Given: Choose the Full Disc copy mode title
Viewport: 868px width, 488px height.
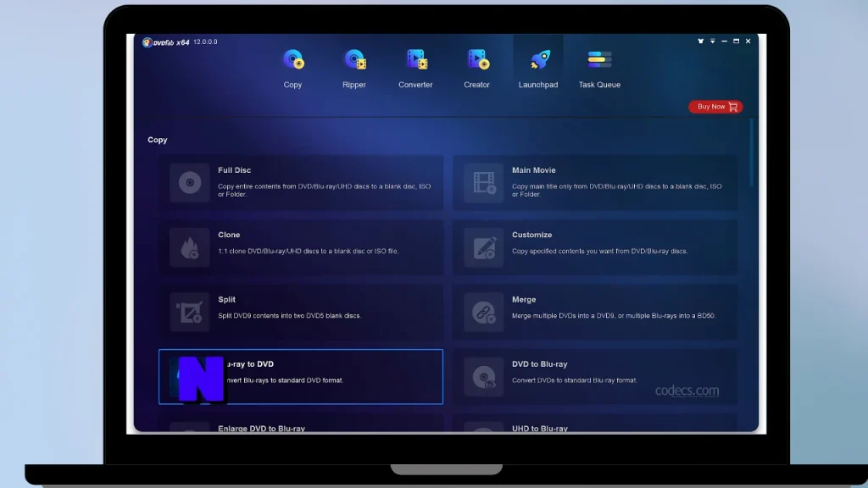Looking at the screenshot, I should point(234,170).
